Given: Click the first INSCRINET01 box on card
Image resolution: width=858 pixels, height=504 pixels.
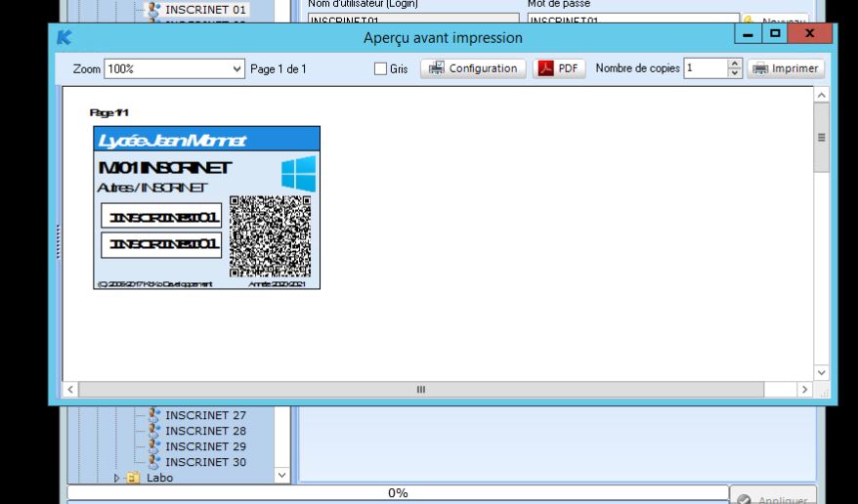Looking at the screenshot, I should pyautogui.click(x=161, y=216).
